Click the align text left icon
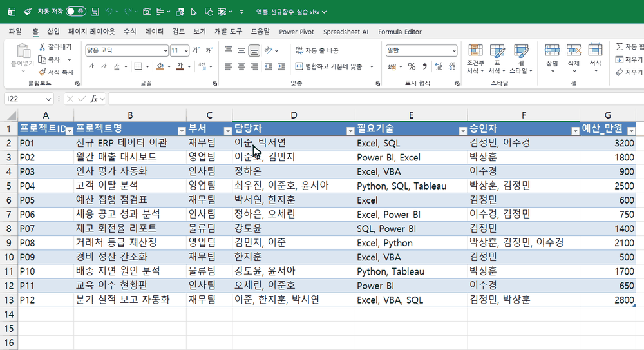This screenshot has width=644, height=350. tap(229, 66)
